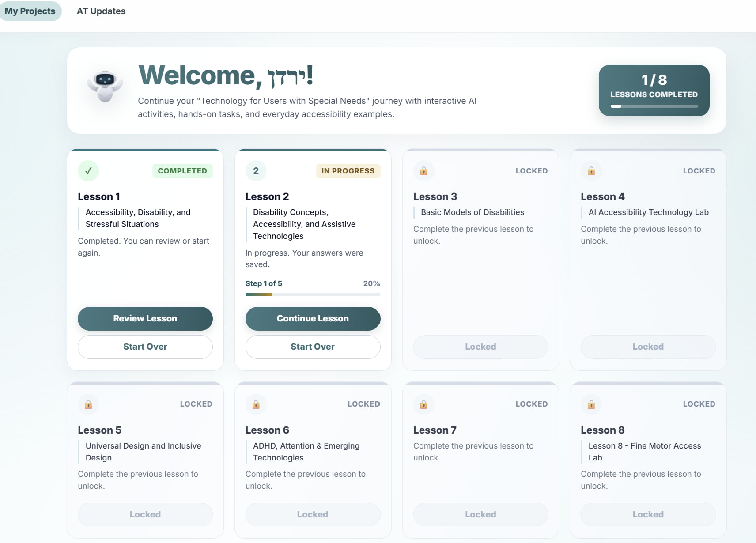
Task: Start Over Lesson 1
Action: coord(145,347)
